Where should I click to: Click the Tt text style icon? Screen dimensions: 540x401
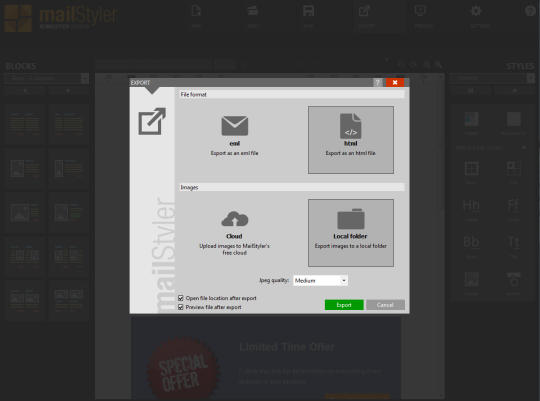[x=513, y=242]
